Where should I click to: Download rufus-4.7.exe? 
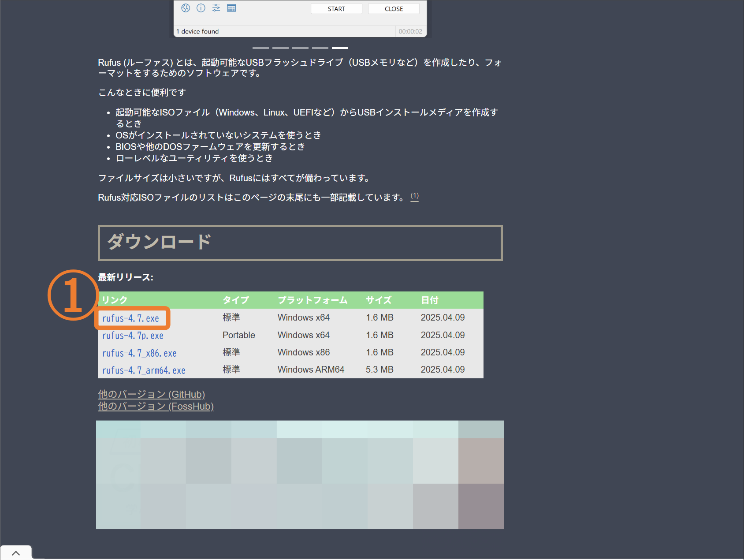(130, 318)
